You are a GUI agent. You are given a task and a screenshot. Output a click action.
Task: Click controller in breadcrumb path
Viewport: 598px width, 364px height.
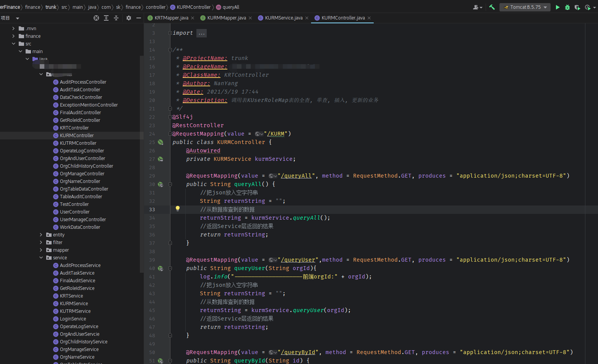pos(156,7)
